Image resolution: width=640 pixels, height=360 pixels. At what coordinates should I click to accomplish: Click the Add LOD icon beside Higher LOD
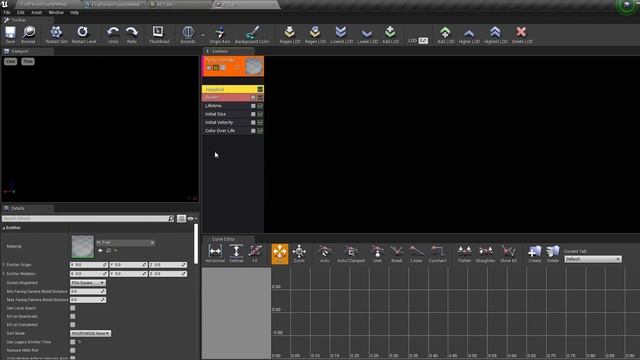coord(445,35)
